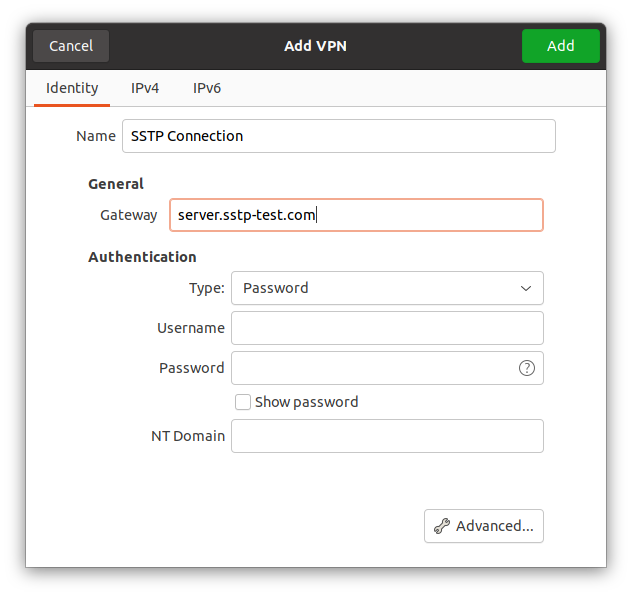Click the chevron arrow of the Type combo box
Viewport: 632px width, 596px height.
pyautogui.click(x=526, y=288)
